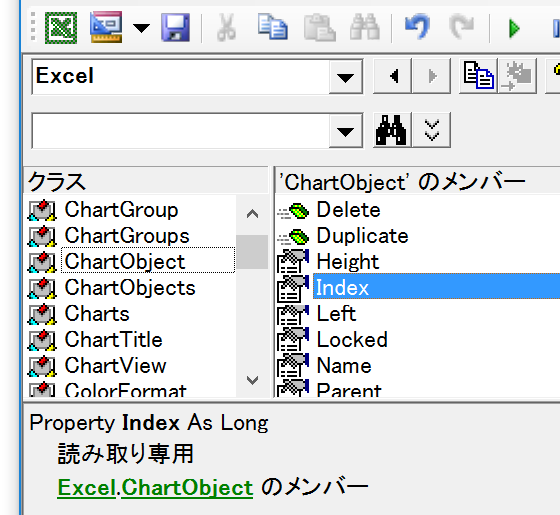This screenshot has width=560, height=515.
Task: Click the class list scrollbar thumb
Action: (x=252, y=252)
